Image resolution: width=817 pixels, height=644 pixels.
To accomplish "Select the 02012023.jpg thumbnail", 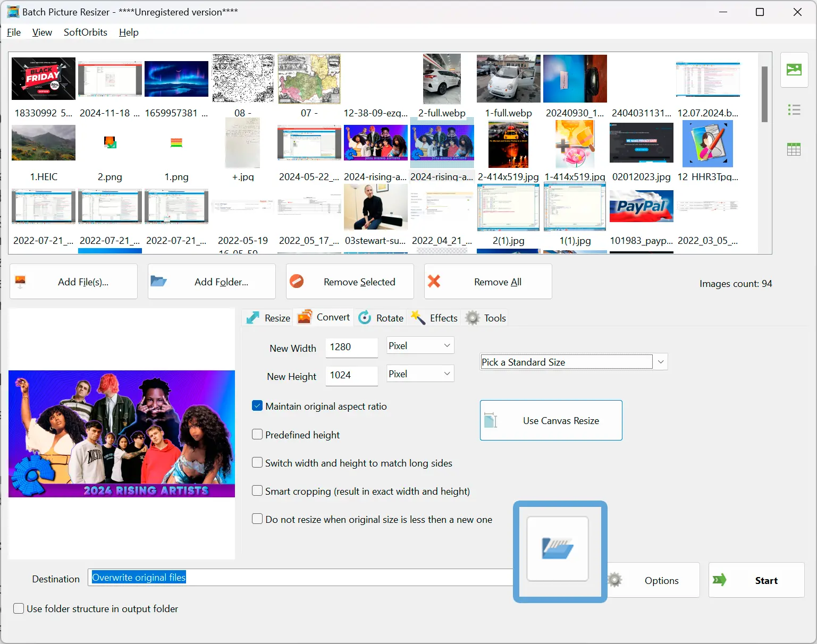I will (x=642, y=142).
